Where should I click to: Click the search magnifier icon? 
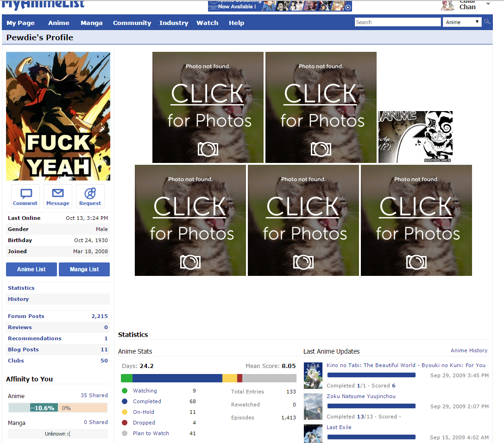tap(487, 22)
